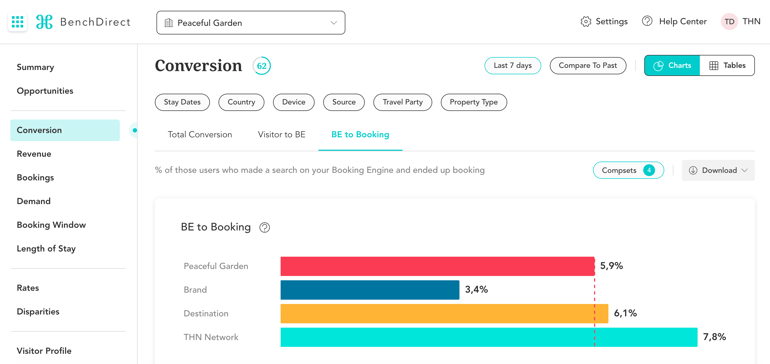This screenshot has height=364, width=770.
Task: Click the Settings label
Action: (x=611, y=22)
